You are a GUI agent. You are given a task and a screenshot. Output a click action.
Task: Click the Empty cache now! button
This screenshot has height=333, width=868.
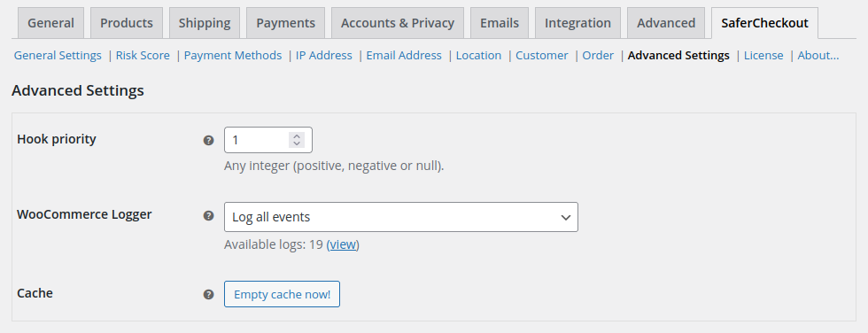[282, 294]
